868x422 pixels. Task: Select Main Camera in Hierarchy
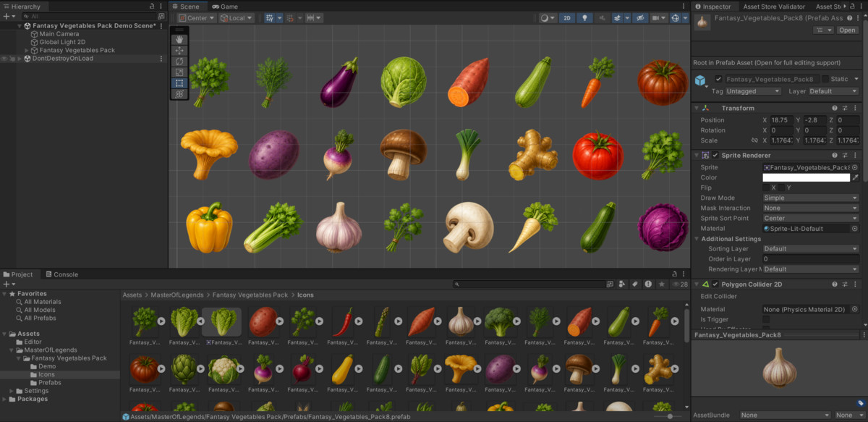pyautogui.click(x=59, y=34)
